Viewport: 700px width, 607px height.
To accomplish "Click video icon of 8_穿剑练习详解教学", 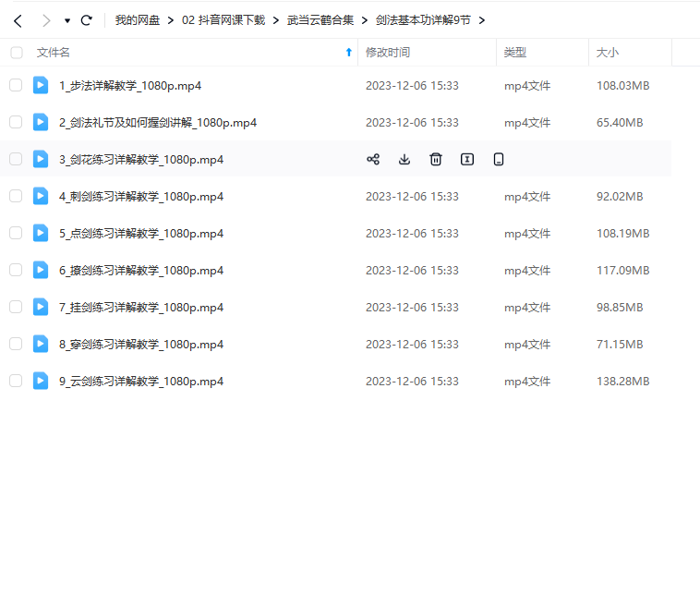I will pyautogui.click(x=41, y=344).
